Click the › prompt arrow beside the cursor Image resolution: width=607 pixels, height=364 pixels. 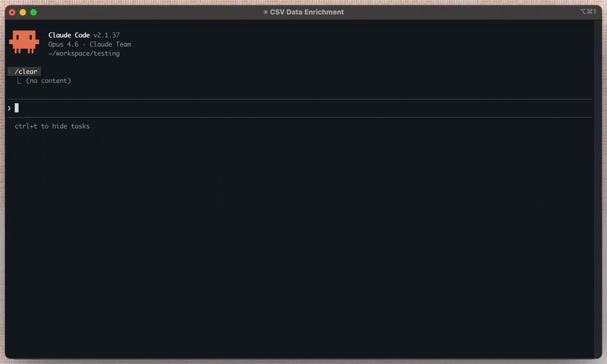coord(9,108)
